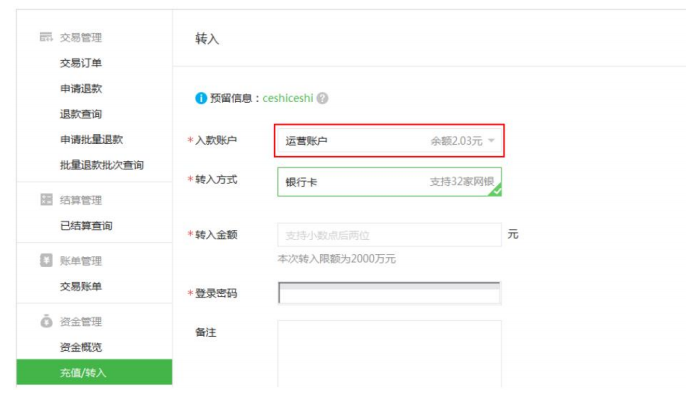The image size is (686, 399).
Task: Focus the 转入金额 amount field
Action: point(389,235)
